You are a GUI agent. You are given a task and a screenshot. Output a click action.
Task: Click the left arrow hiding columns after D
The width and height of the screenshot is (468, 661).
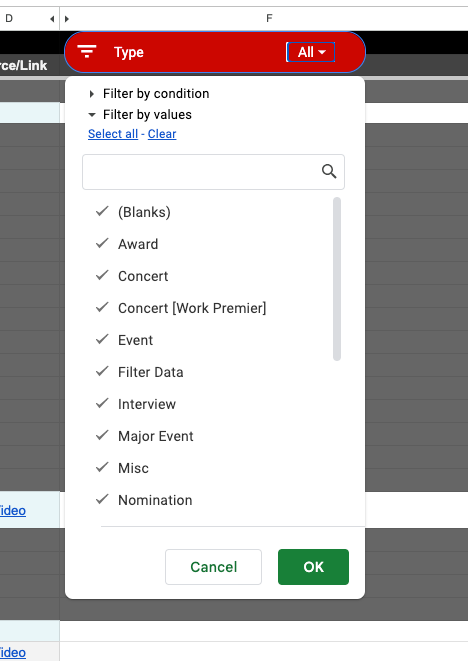[x=52, y=19]
